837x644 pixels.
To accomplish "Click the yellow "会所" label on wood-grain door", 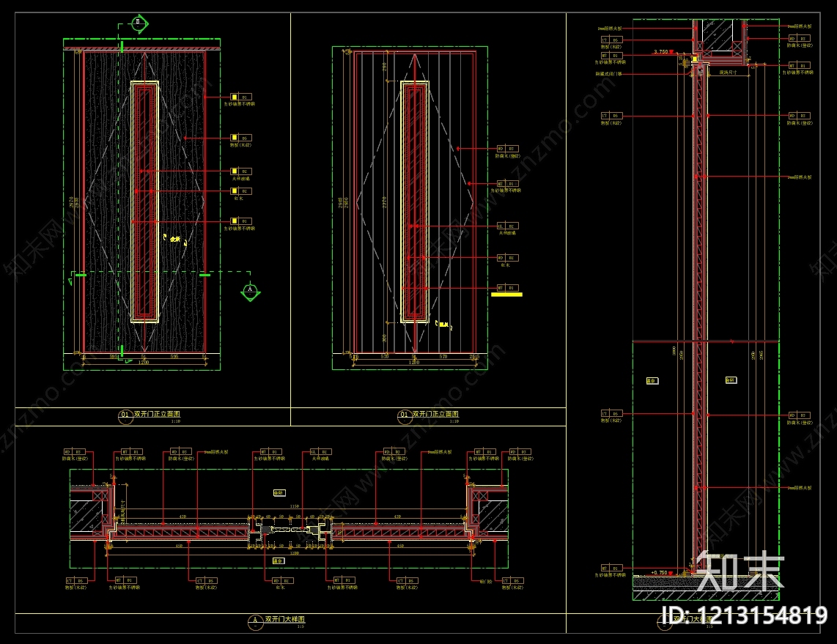I will click(175, 239).
